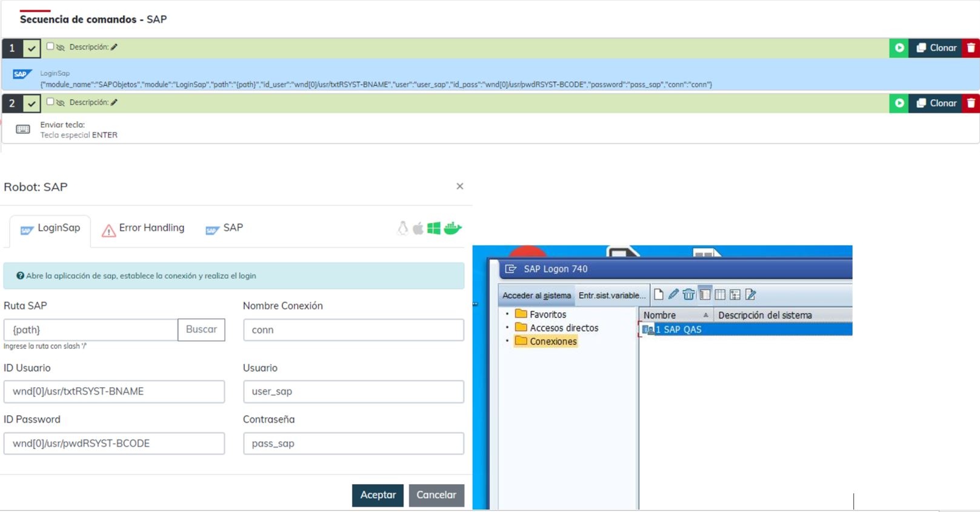Click the Linux penguin platform icon
This screenshot has width=980, height=512.
click(x=402, y=228)
